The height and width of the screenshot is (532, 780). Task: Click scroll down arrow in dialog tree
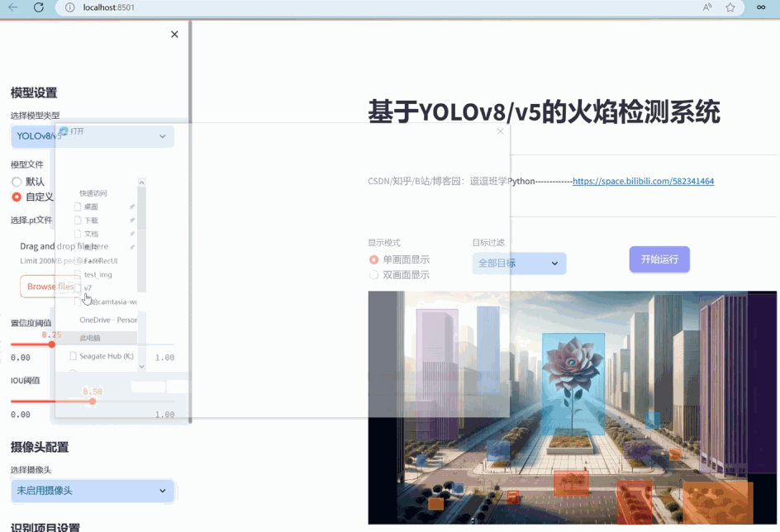pos(142,367)
